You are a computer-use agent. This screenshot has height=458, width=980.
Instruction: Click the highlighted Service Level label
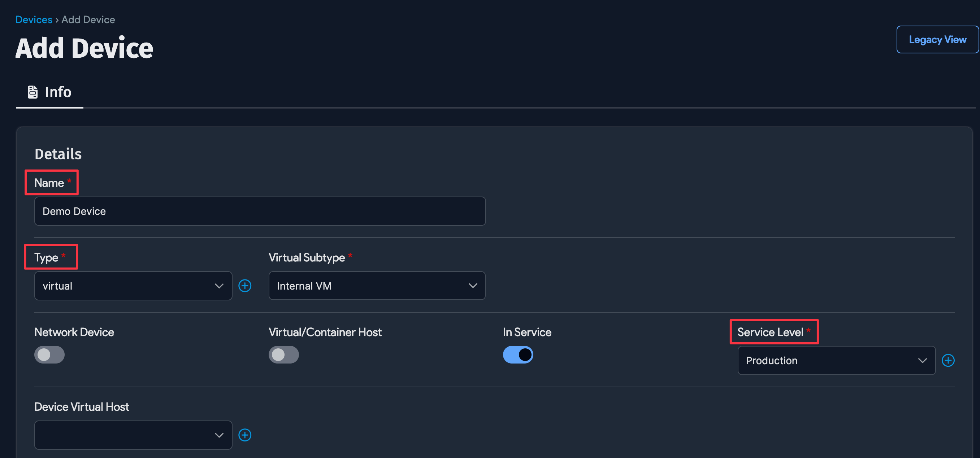click(774, 332)
